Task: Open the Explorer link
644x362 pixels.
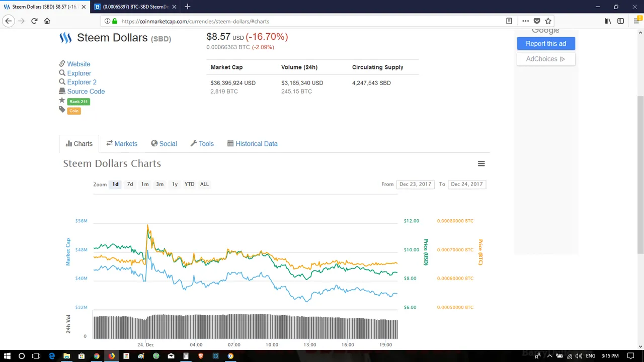Action: [79, 73]
